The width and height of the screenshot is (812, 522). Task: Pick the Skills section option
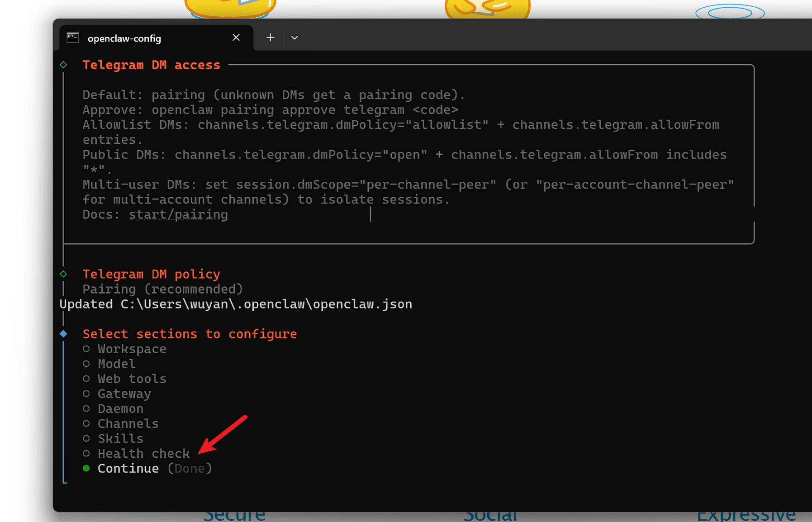point(120,438)
